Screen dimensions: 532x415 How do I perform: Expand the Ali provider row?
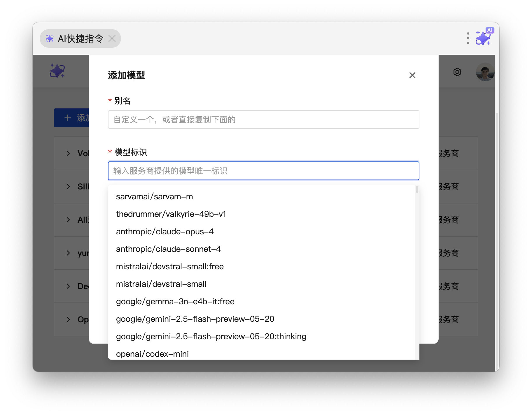coord(68,220)
